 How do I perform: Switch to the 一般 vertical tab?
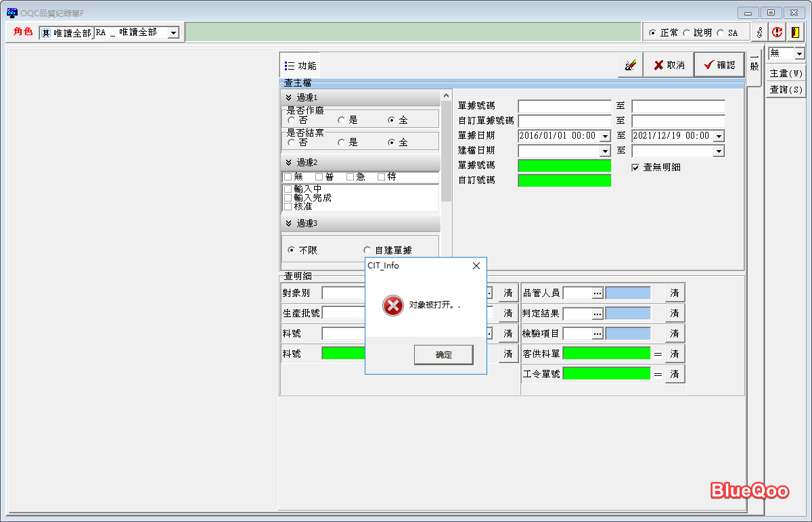pos(754,63)
